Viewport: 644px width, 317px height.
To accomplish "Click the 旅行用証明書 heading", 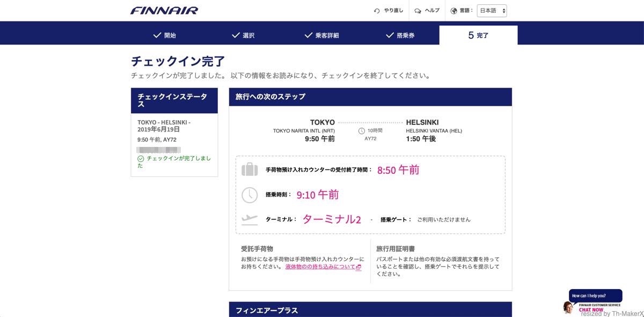I will 396,249.
